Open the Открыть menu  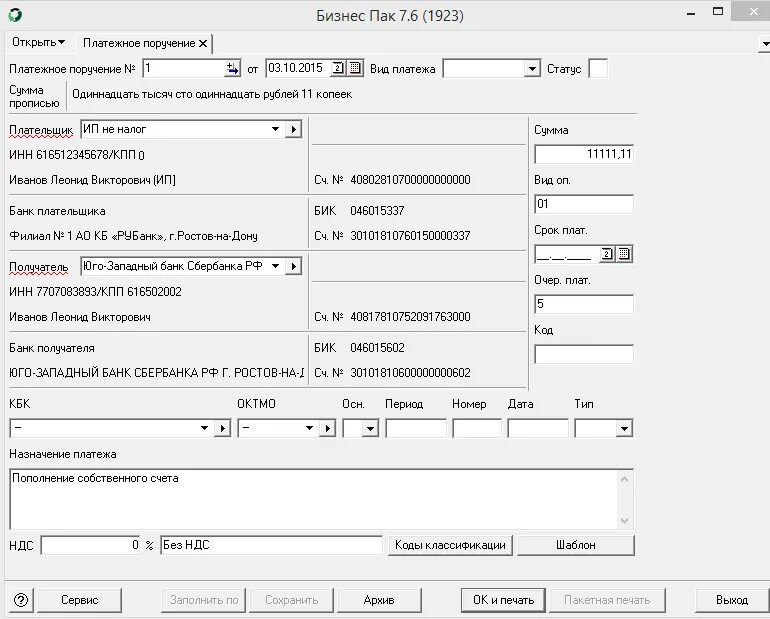click(x=38, y=42)
